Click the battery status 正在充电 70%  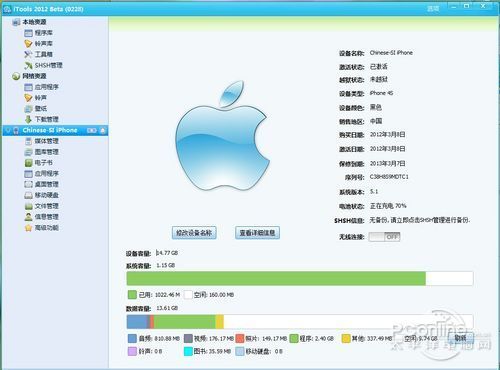(x=388, y=206)
